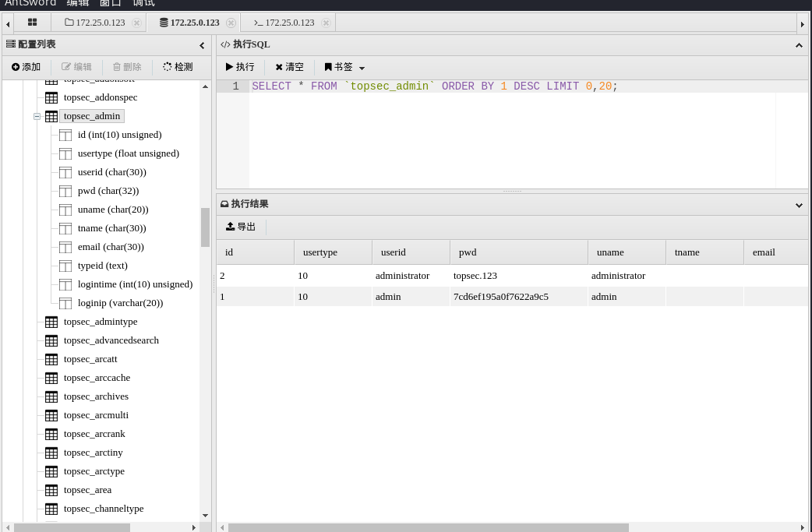This screenshot has width=812, height=532.
Task: Select the topsec_admin table
Action: tap(92, 116)
